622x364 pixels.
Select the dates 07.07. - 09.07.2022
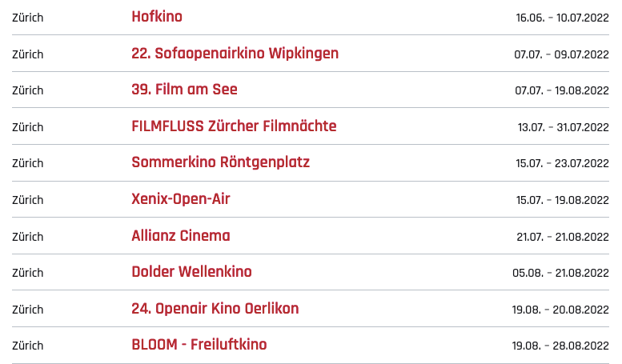(562, 54)
